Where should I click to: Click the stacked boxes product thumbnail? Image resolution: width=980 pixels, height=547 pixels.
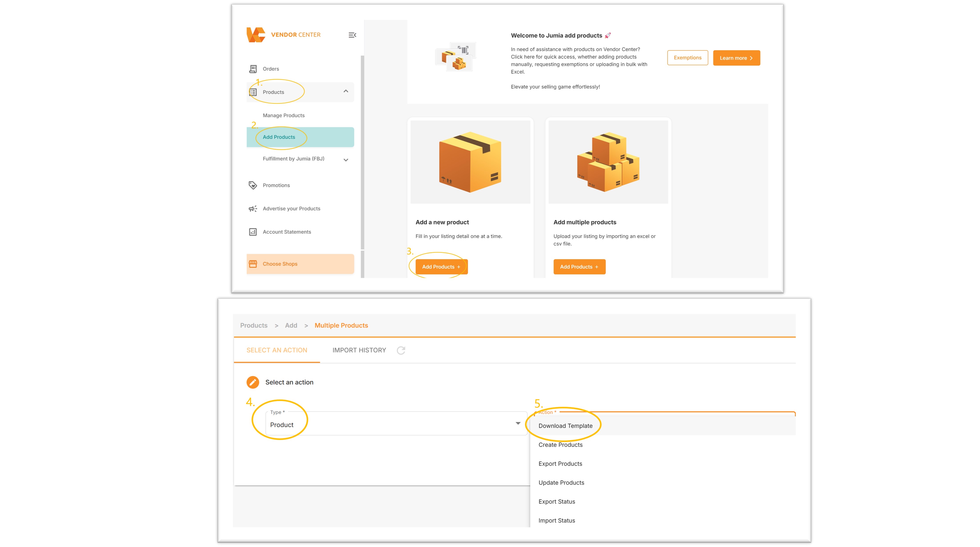pyautogui.click(x=608, y=162)
